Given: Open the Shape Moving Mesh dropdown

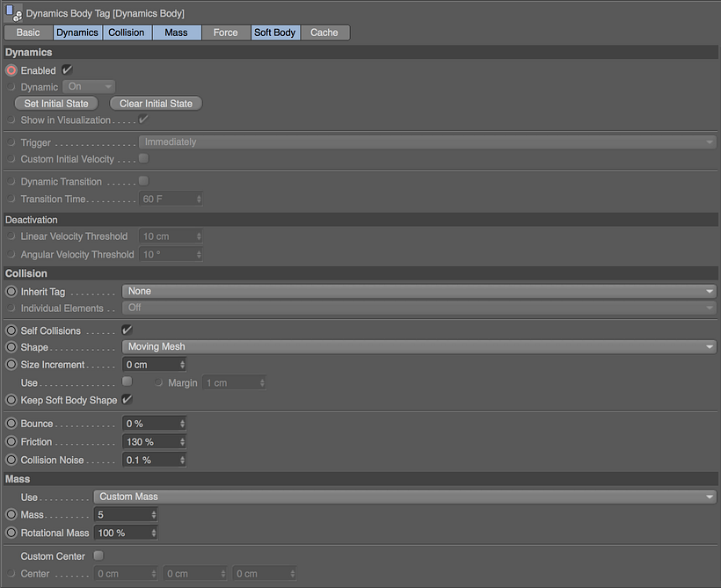Looking at the screenshot, I should click(419, 346).
